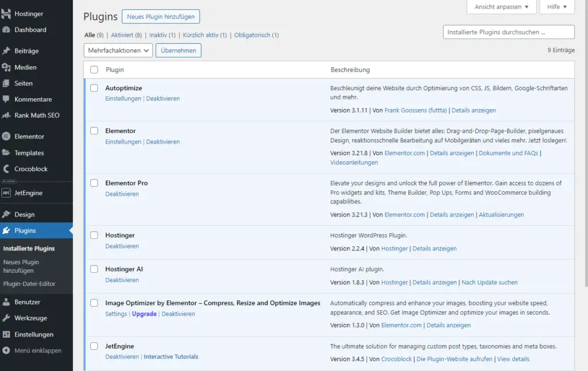Show Obligatorisch plugins
This screenshot has height=371, width=588.
coord(257,35)
